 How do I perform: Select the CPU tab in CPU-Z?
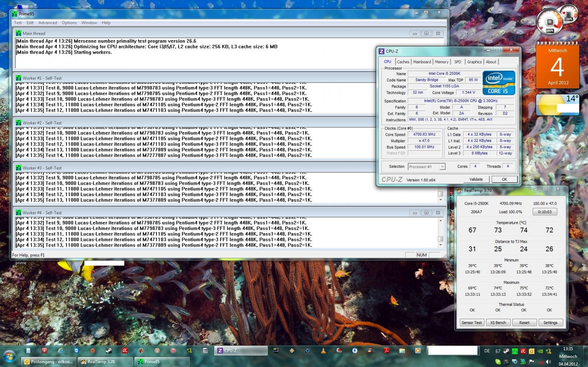(388, 62)
